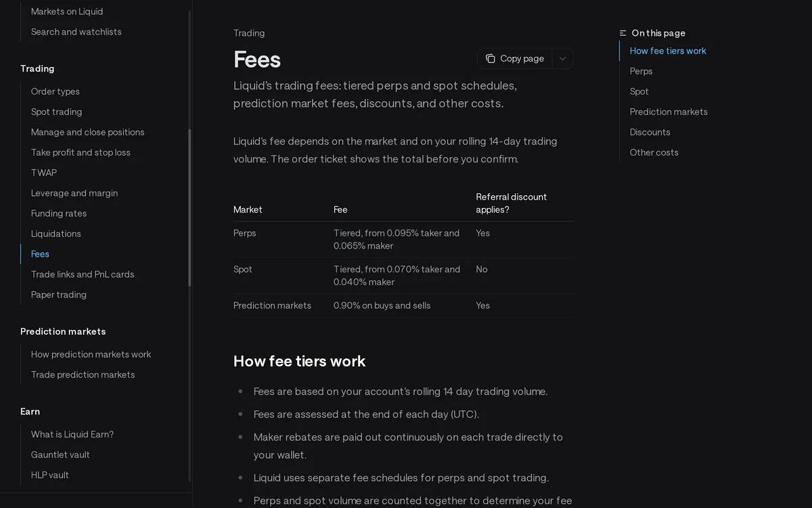Screen dimensions: 812x508
Task: Click the Perps table row cell
Action: point(245,233)
